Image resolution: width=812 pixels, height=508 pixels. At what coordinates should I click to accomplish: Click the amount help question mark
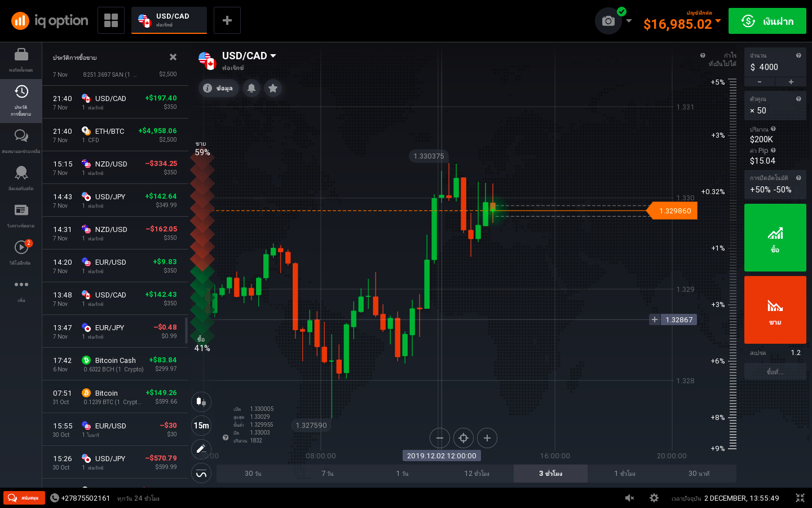click(798, 55)
